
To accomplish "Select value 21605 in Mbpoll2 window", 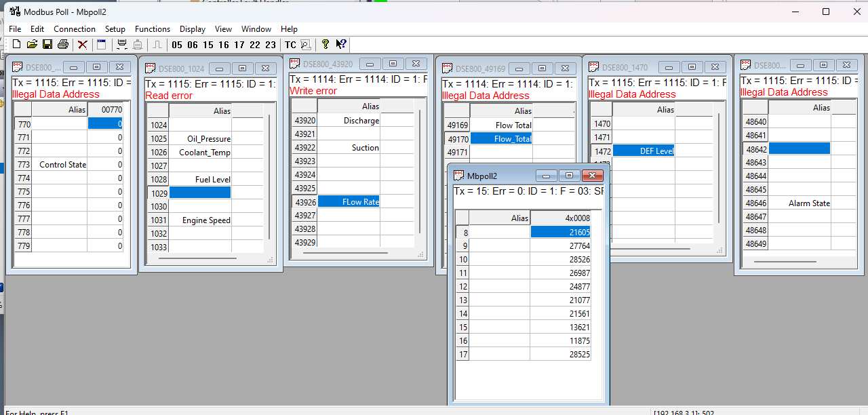I will coord(561,233).
